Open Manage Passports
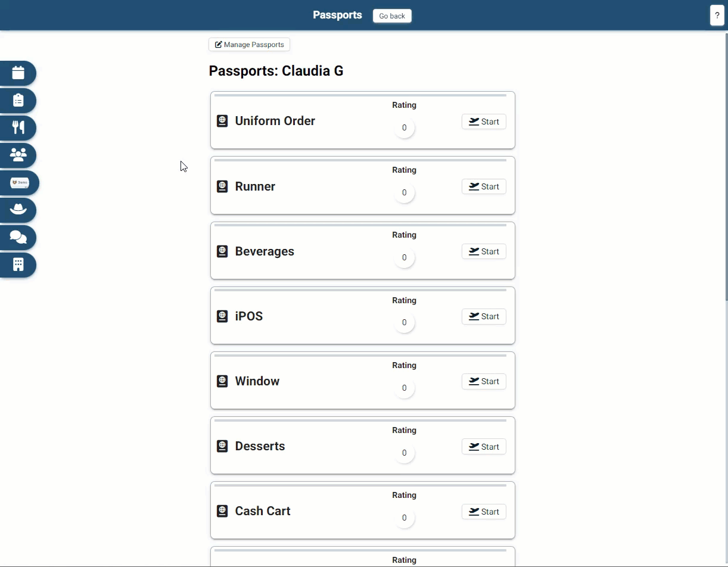This screenshot has width=728, height=567. [249, 45]
